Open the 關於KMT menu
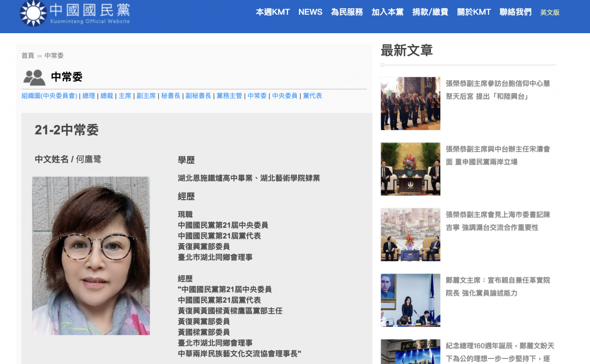 click(x=474, y=12)
